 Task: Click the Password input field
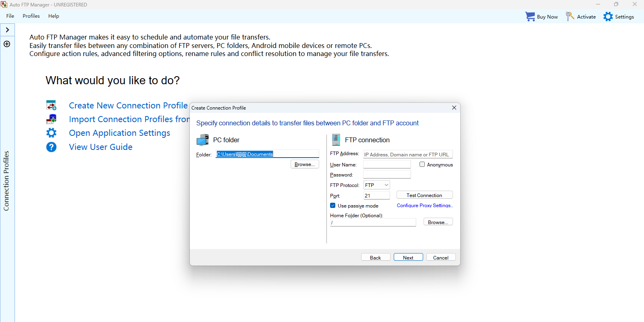point(387,175)
